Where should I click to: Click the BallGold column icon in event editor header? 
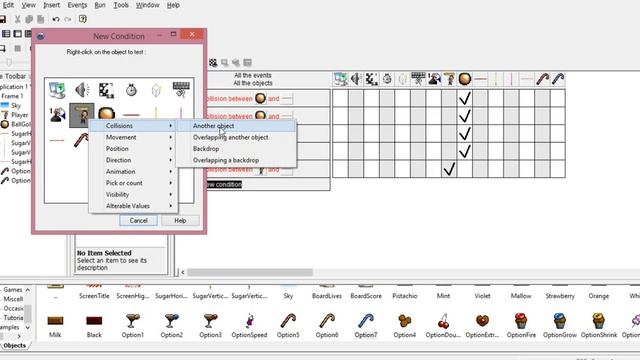coord(464,79)
